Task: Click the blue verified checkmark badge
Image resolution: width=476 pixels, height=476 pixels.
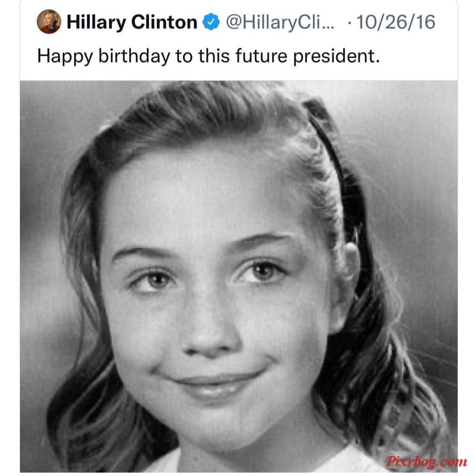Action: pyautogui.click(x=211, y=22)
